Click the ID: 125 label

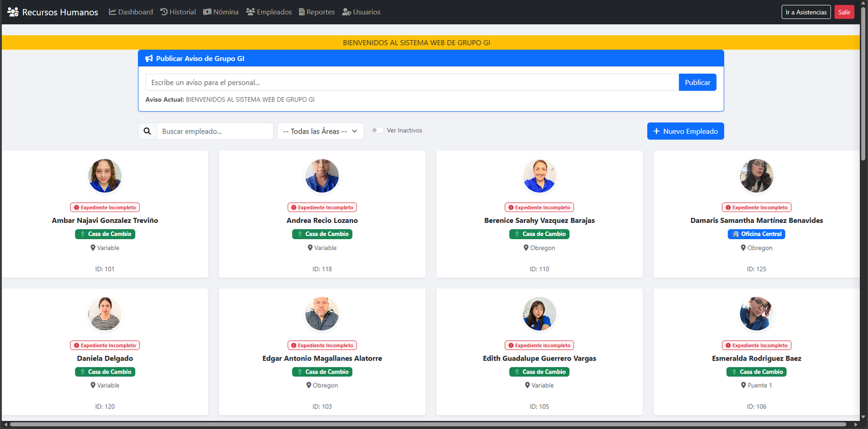pyautogui.click(x=757, y=269)
